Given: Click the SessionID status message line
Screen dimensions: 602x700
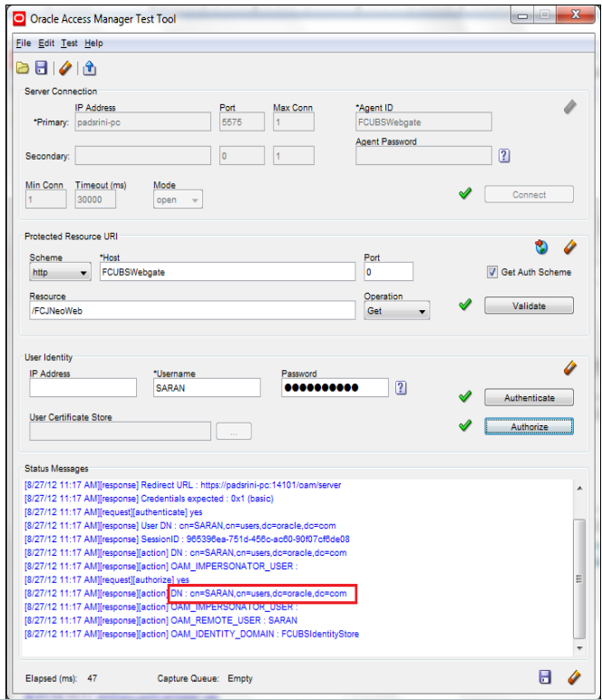Looking at the screenshot, I should point(187,539).
